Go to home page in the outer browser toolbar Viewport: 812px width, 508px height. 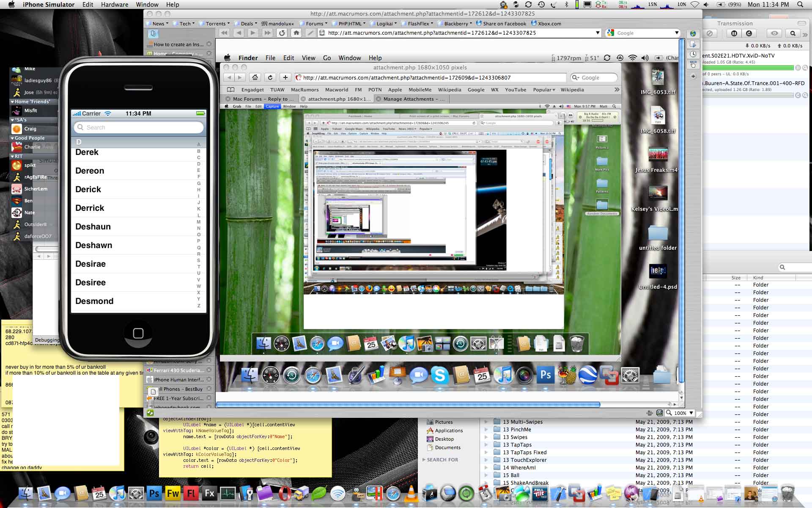tap(296, 33)
